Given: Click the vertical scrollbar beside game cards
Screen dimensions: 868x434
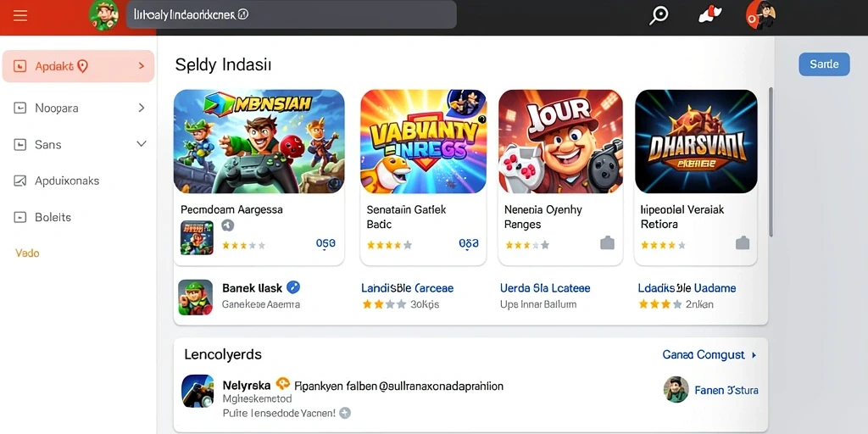Looking at the screenshot, I should click(771, 162).
